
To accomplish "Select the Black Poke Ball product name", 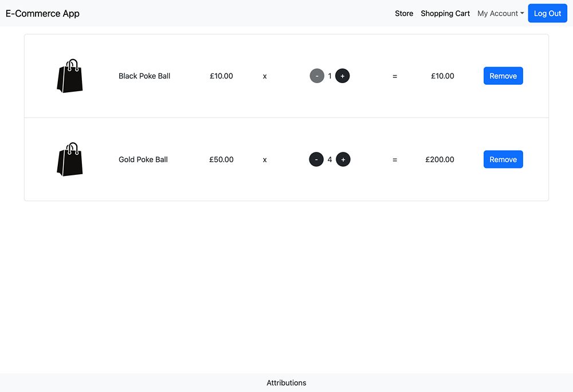I will click(x=144, y=76).
